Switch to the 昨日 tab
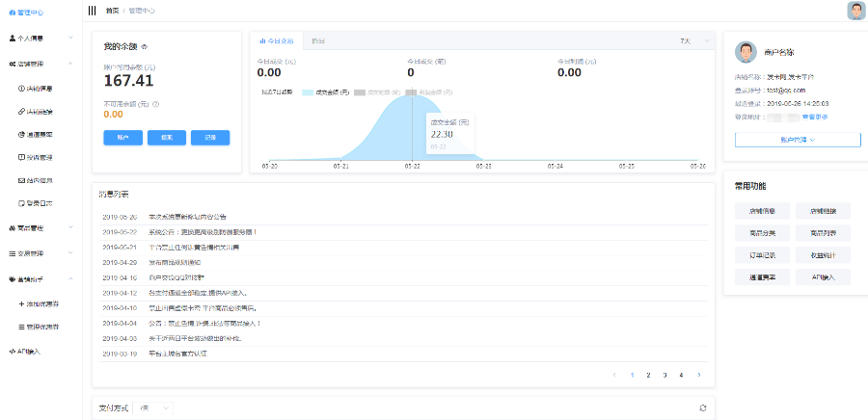868x420 pixels. click(317, 40)
